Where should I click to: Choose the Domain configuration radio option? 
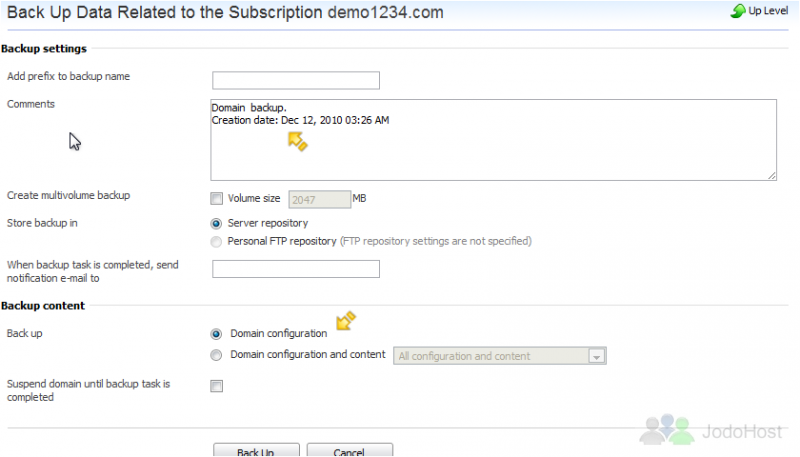(216, 334)
